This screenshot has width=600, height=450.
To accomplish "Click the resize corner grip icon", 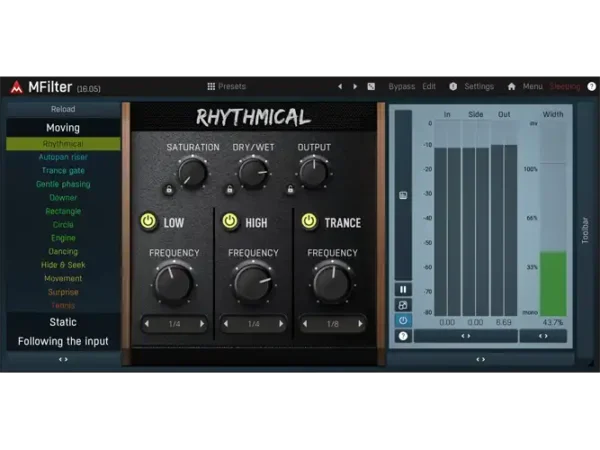I will tap(592, 365).
